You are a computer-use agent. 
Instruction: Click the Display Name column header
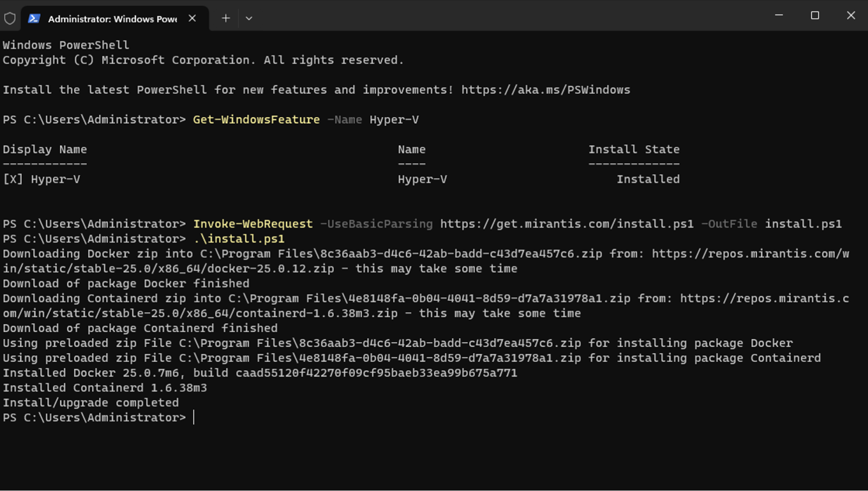[45, 149]
